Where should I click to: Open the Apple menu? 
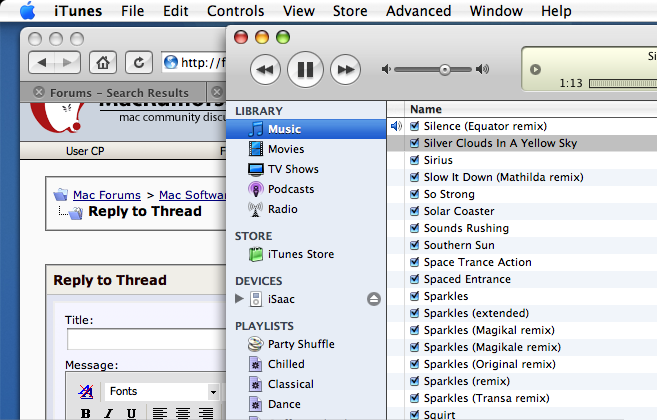tap(28, 10)
